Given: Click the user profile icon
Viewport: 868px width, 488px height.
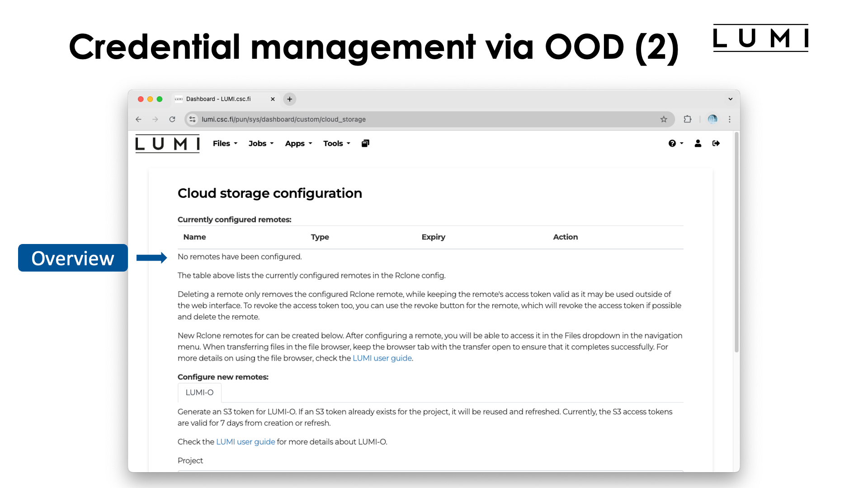Looking at the screenshot, I should point(698,144).
